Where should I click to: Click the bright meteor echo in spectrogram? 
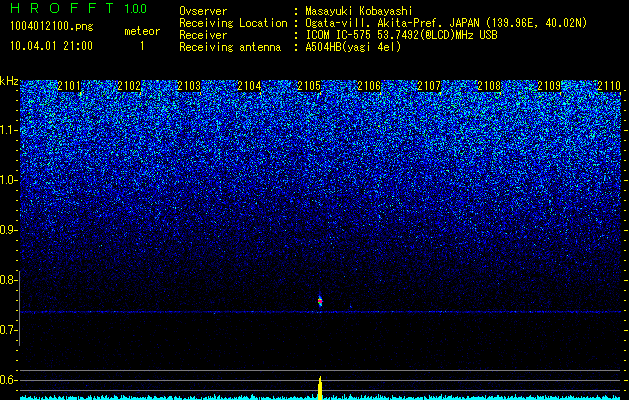point(320,300)
